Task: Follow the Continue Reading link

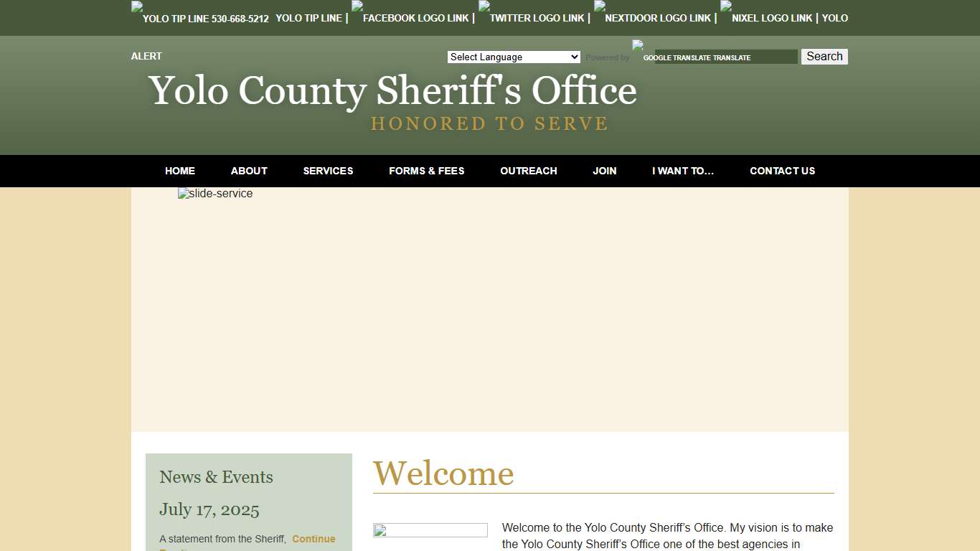Action: point(314,539)
